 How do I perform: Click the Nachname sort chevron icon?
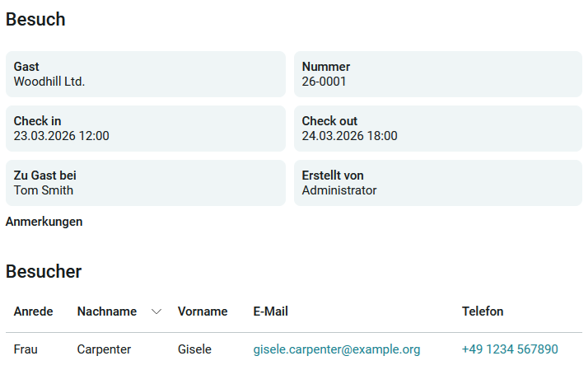156,311
